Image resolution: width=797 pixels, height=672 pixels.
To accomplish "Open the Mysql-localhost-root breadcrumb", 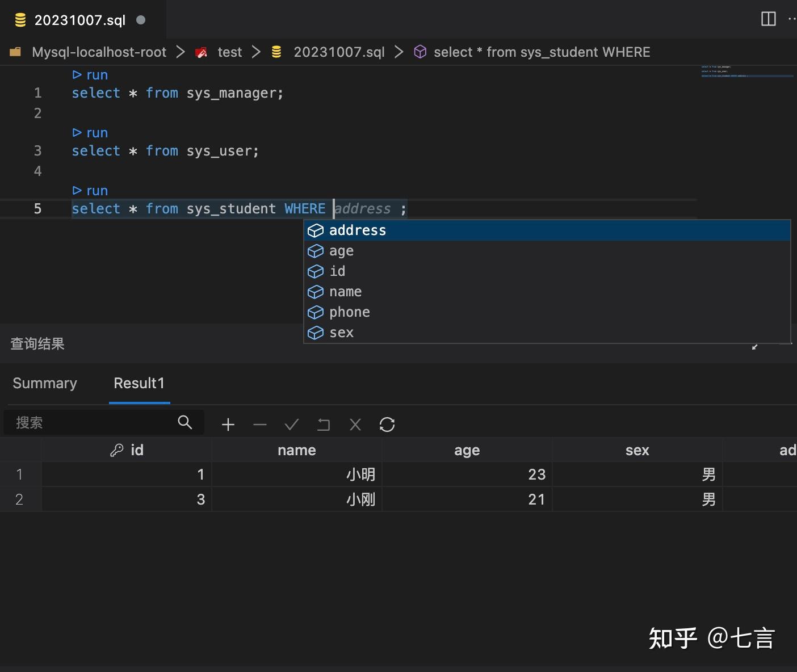I will click(99, 52).
